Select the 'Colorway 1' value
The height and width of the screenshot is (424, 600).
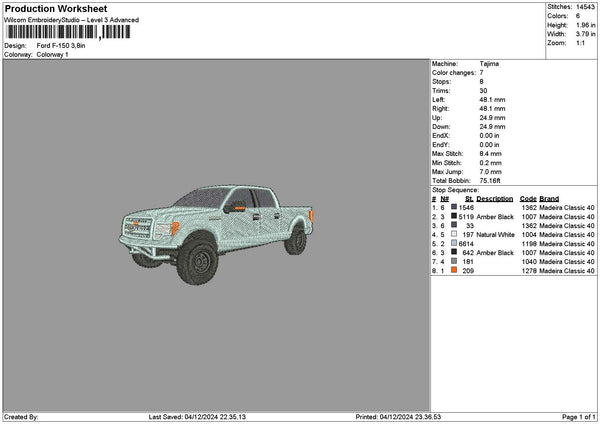(52, 54)
